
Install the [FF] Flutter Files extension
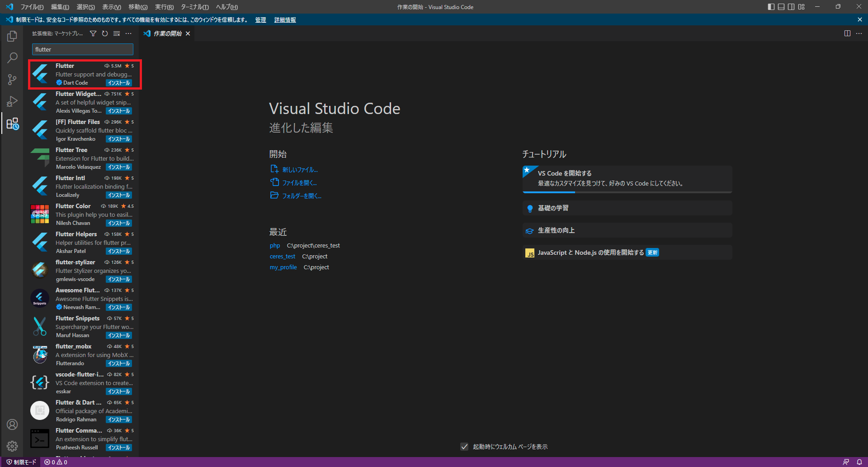pos(119,139)
